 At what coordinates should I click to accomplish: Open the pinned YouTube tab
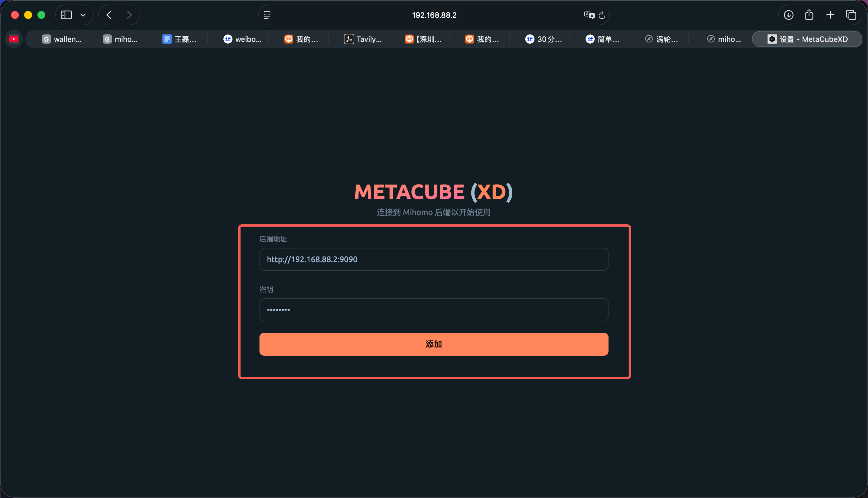(x=14, y=39)
